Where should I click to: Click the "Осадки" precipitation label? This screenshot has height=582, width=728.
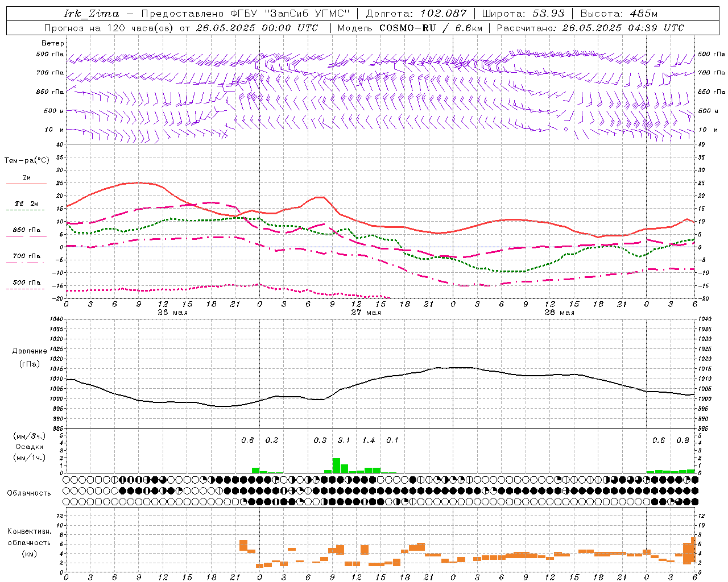click(30, 447)
